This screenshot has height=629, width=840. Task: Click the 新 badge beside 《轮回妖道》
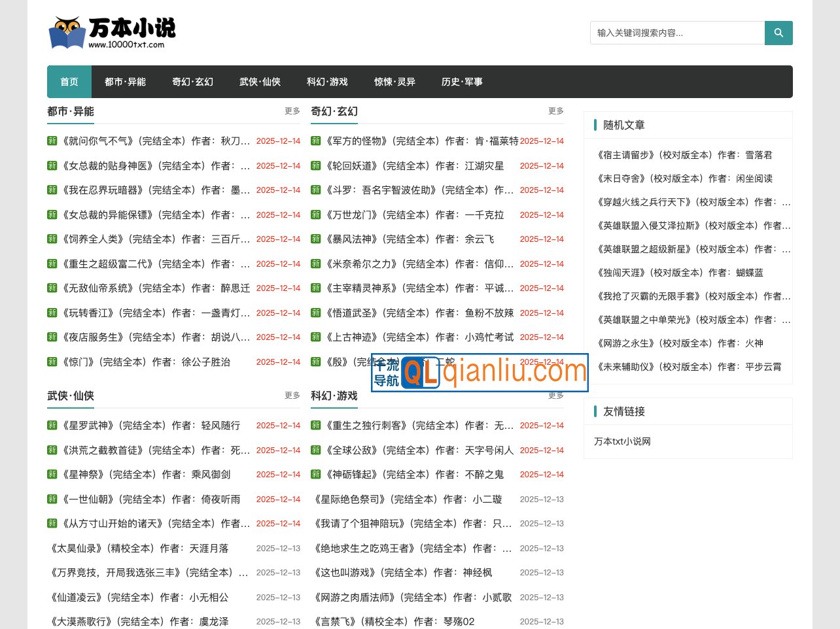coord(315,165)
